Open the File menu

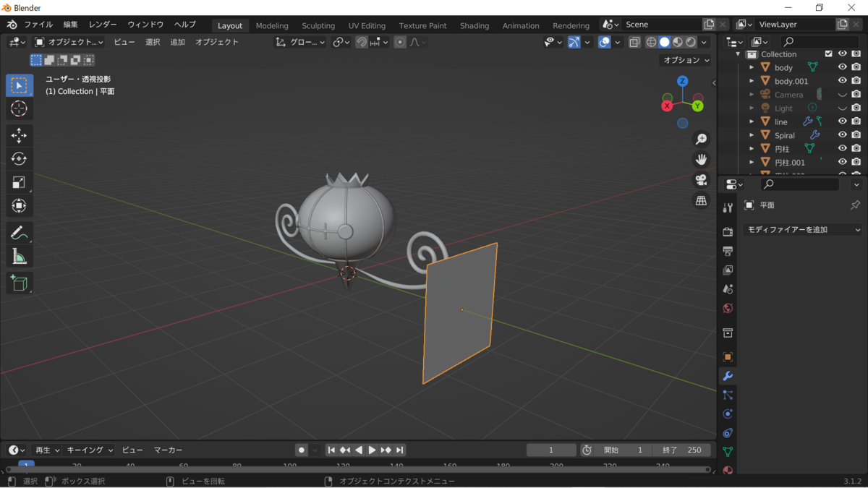tap(38, 25)
